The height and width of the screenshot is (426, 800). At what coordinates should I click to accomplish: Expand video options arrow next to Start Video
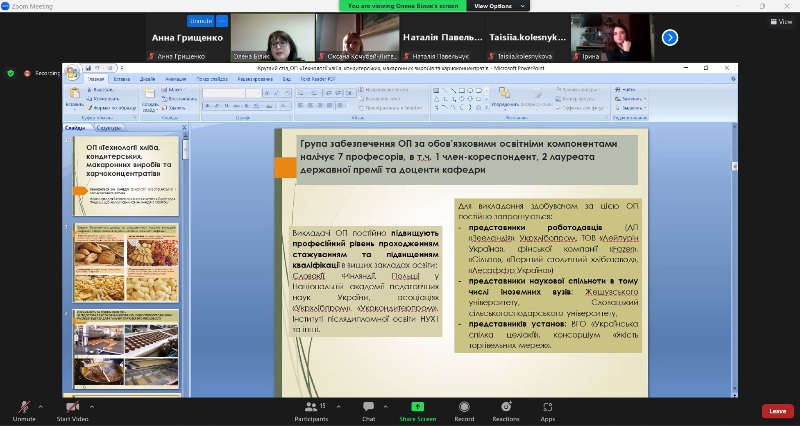pyautogui.click(x=93, y=406)
